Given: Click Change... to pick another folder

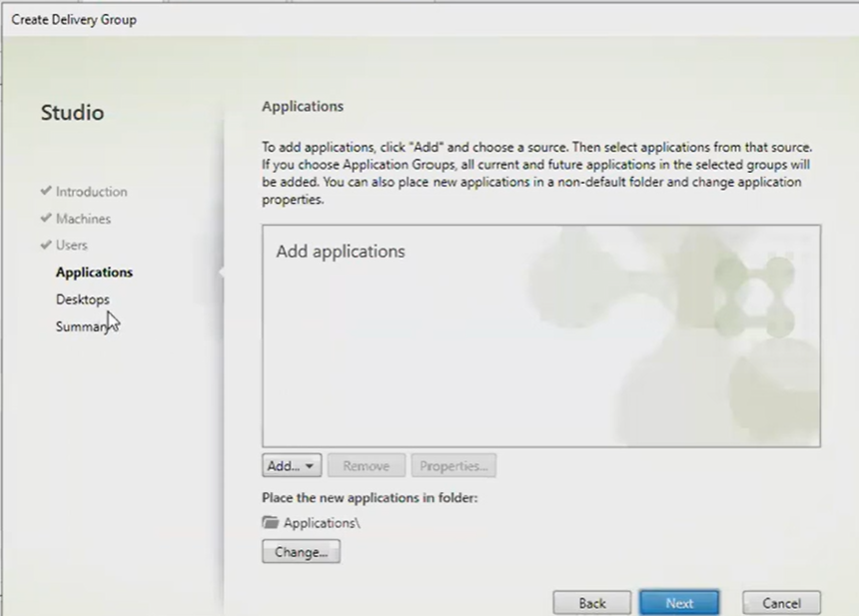Looking at the screenshot, I should (x=301, y=552).
